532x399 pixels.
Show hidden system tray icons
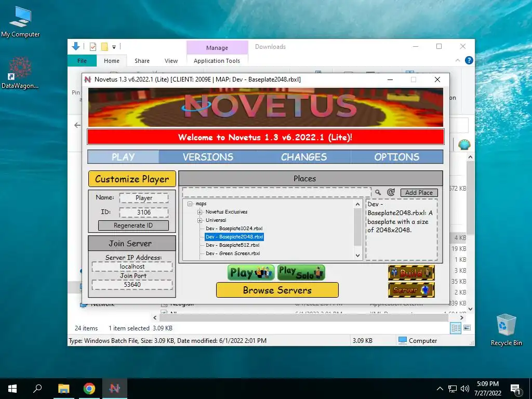(x=440, y=389)
